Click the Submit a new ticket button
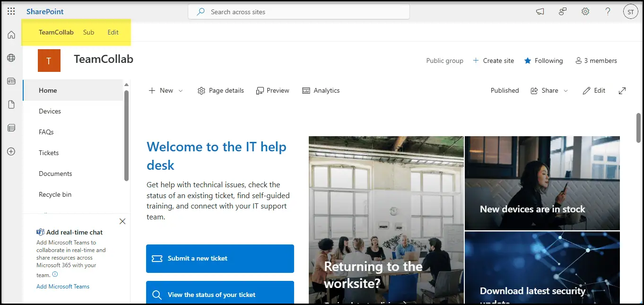Viewport: 644px width, 305px height. pyautogui.click(x=220, y=258)
